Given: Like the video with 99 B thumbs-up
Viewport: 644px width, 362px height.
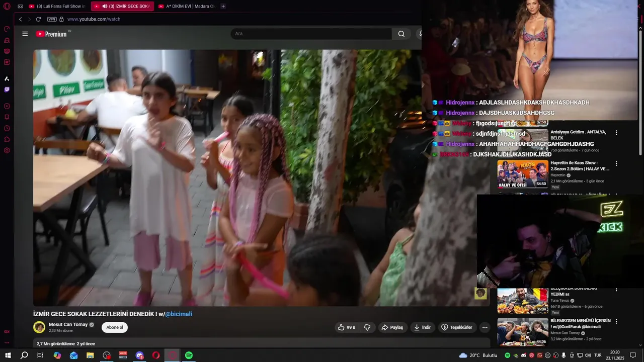Looking at the screenshot, I should [x=347, y=327].
